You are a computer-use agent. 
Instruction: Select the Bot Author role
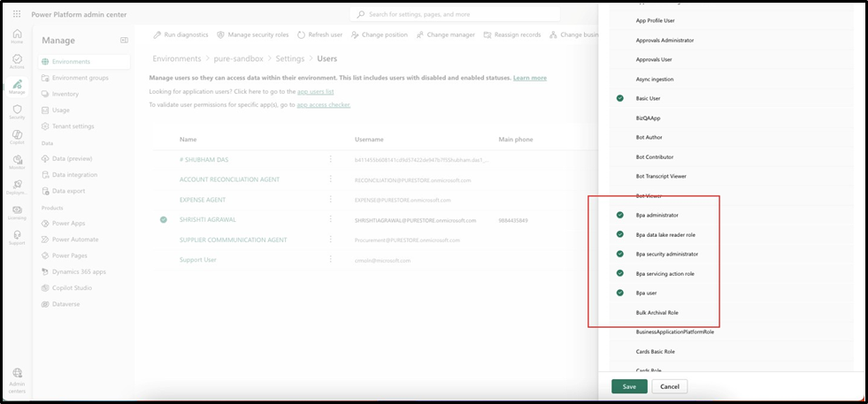tap(649, 137)
